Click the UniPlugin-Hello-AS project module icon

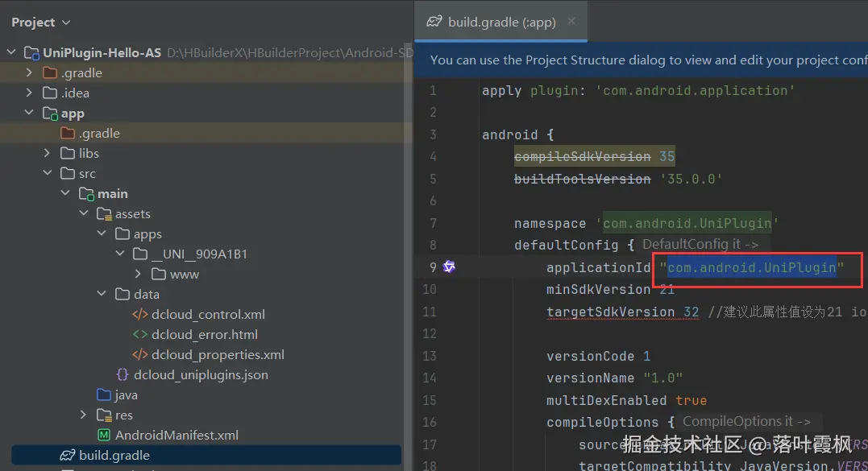coord(31,53)
